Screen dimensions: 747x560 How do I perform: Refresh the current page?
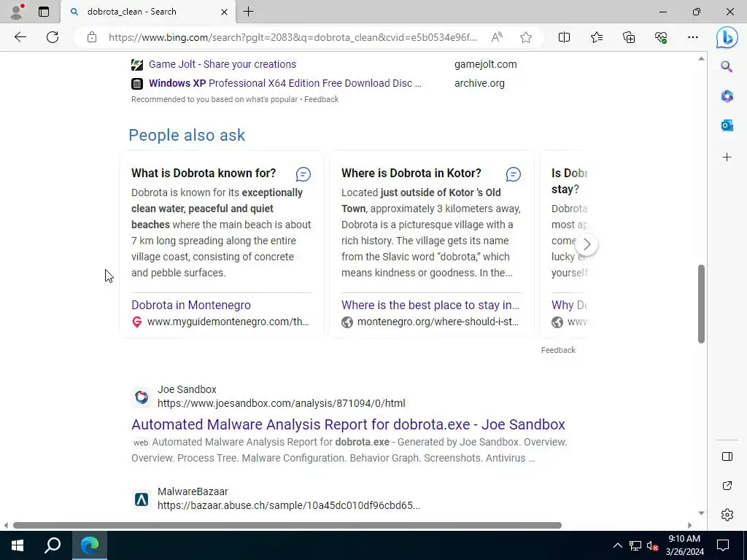pos(53,37)
